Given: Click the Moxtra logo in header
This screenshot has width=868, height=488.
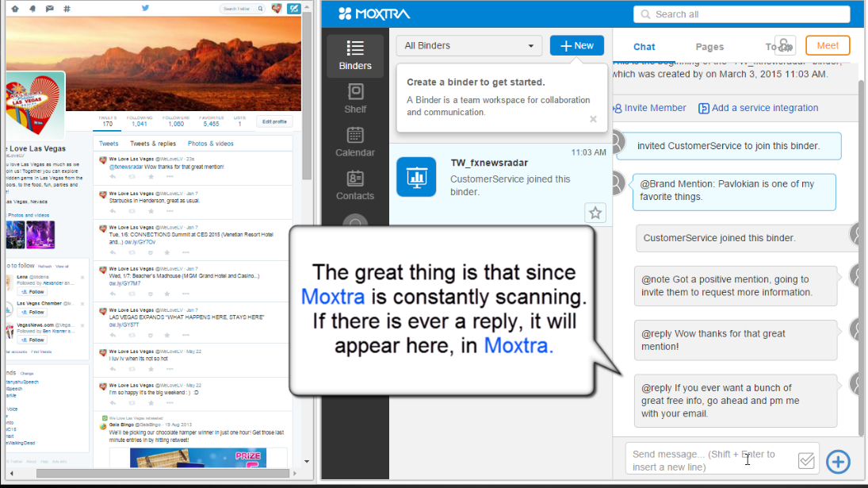Looking at the screenshot, I should 374,13.
